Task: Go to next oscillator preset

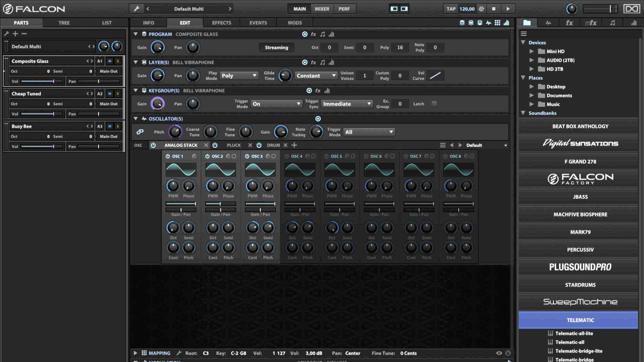Action: pos(460,145)
